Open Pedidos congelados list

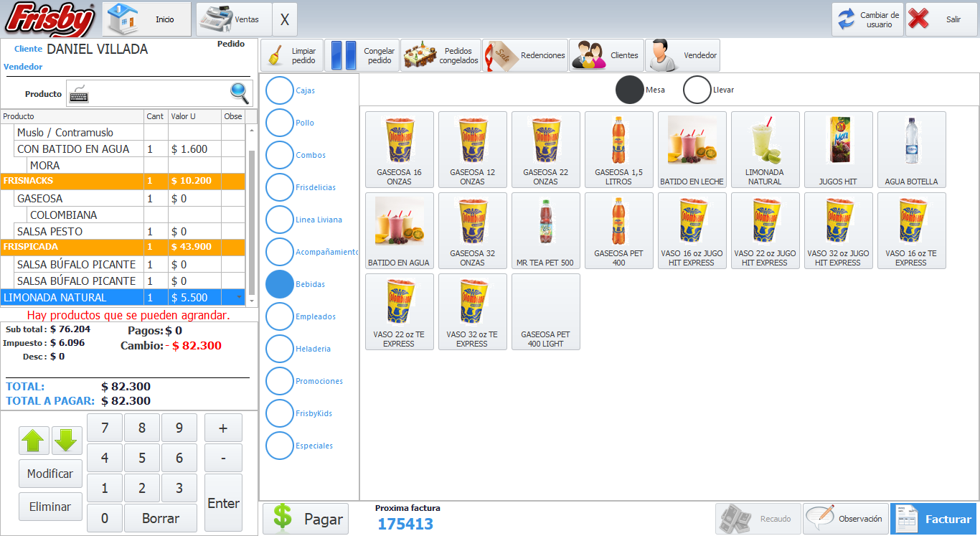click(440, 55)
